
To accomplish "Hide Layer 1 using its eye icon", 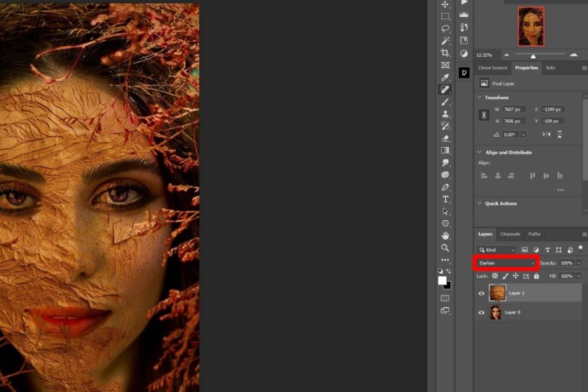I will coord(482,293).
